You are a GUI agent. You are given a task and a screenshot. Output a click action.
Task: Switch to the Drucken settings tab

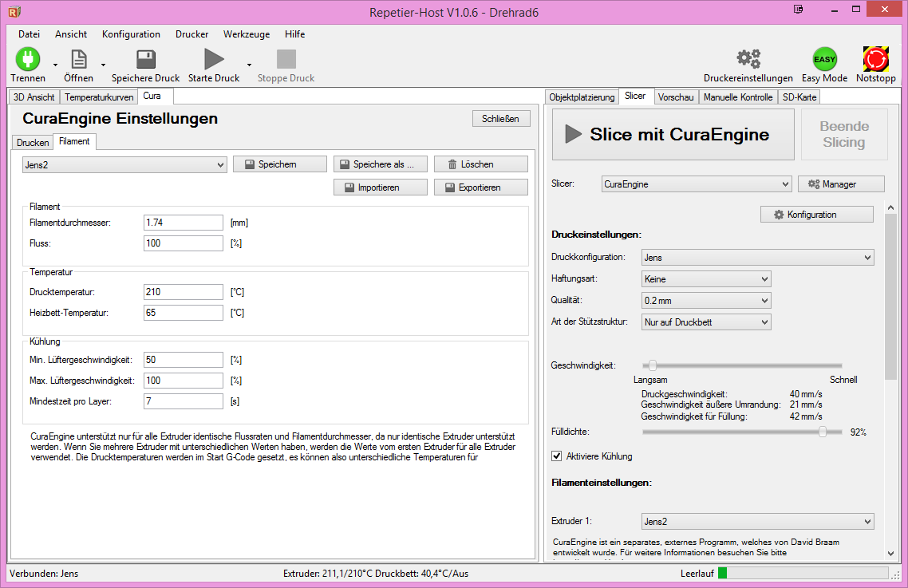pos(33,143)
